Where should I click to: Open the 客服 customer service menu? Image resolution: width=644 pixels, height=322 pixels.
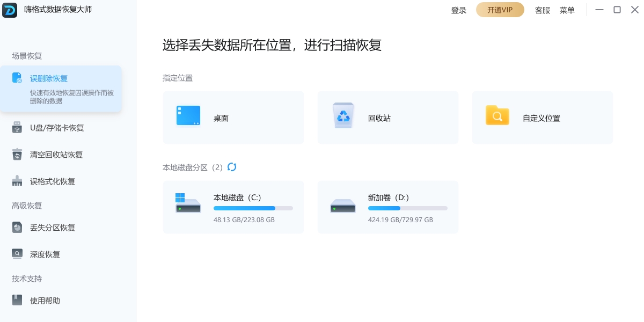[x=543, y=10]
